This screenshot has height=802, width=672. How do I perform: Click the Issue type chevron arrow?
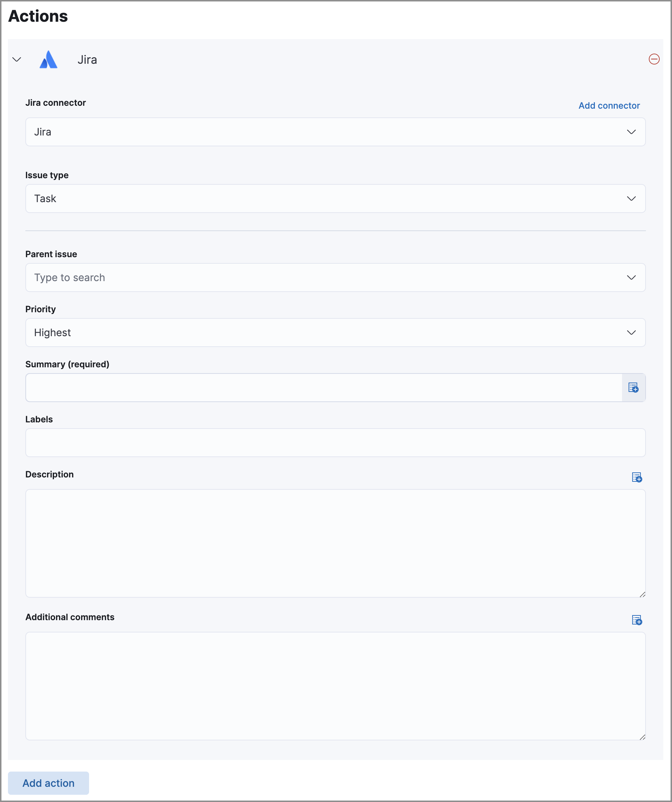pyautogui.click(x=631, y=198)
